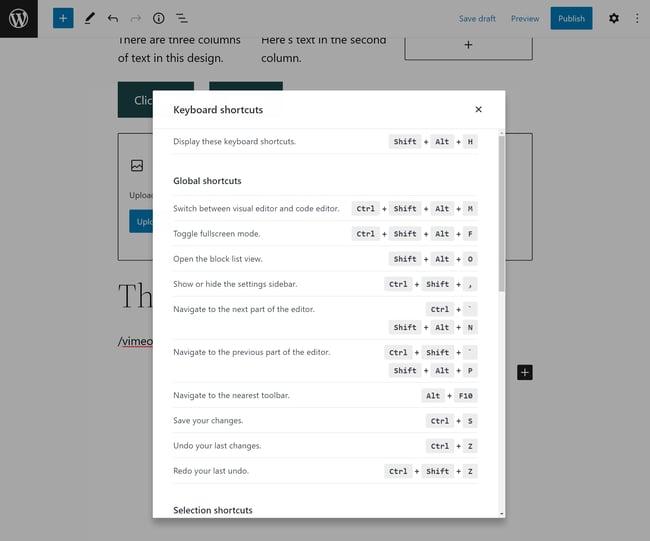
Task: Open the block List View icon
Action: [x=181, y=18]
